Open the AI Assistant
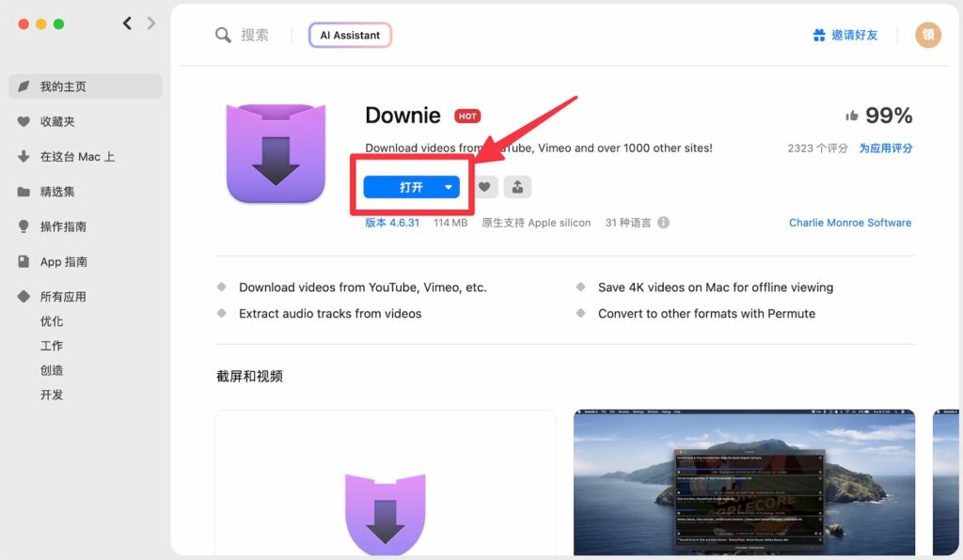The image size is (963, 560). pos(350,35)
